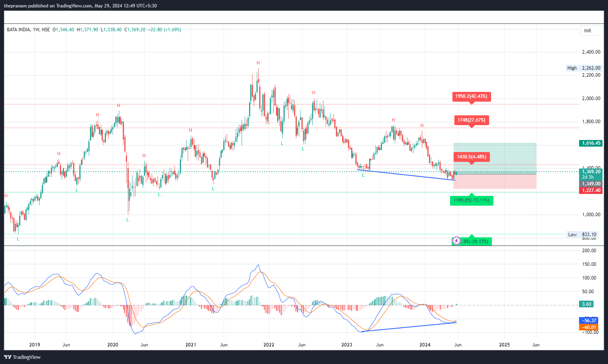Screen dimensions: 608x364
Task: Click the 1,227.40 stop price tag
Action: pos(590,190)
